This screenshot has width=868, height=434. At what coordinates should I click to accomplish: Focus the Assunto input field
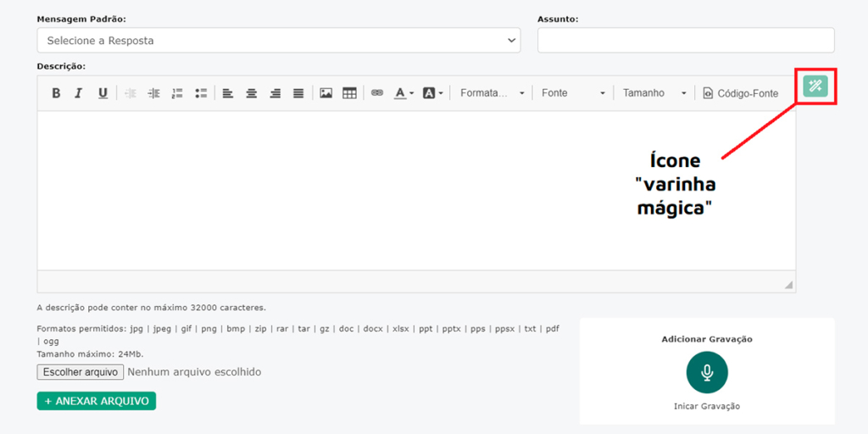tap(686, 41)
